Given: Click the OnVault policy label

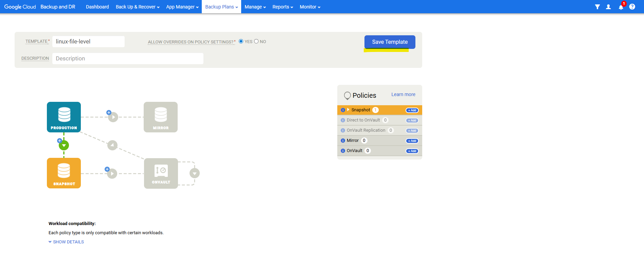Looking at the screenshot, I should [355, 151].
